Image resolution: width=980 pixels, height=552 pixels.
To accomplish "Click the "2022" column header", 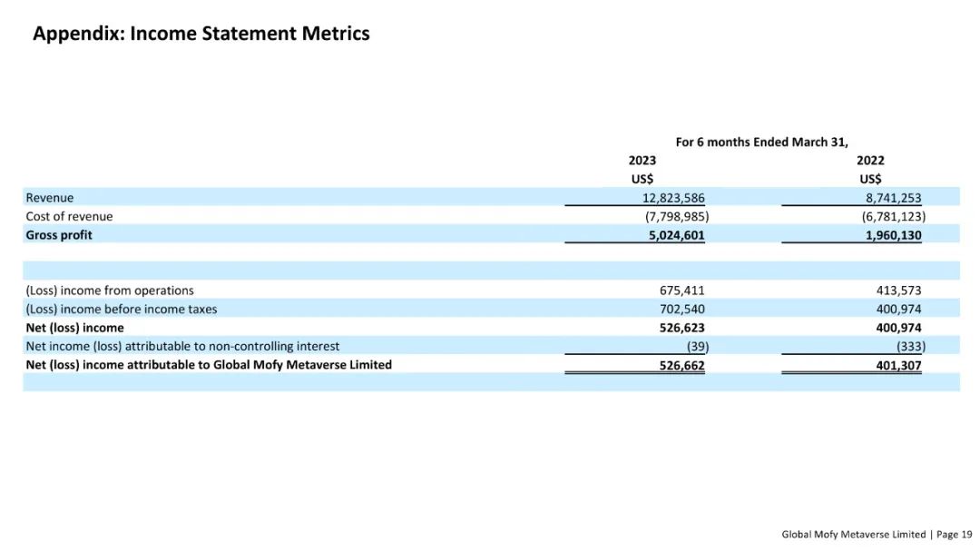I will click(x=870, y=161).
